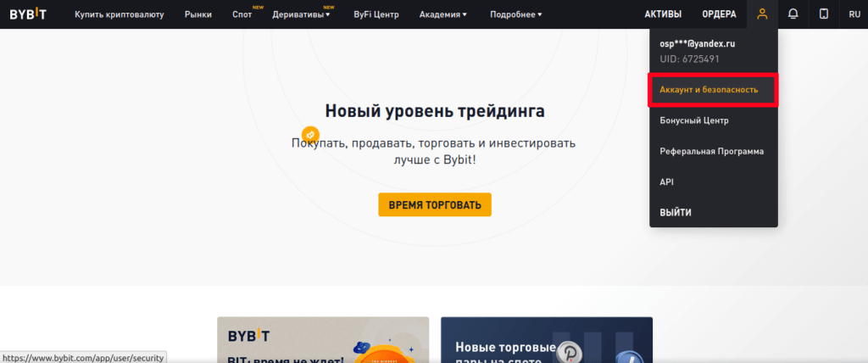
Task: Open the BIT promo banner thumbnail
Action: pyautogui.click(x=322, y=340)
